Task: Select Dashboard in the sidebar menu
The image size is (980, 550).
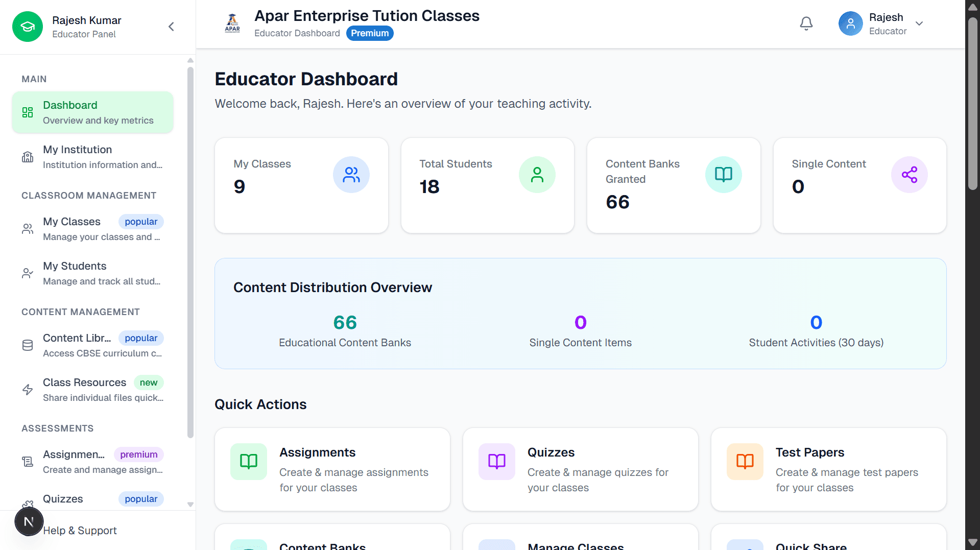Action: click(92, 112)
